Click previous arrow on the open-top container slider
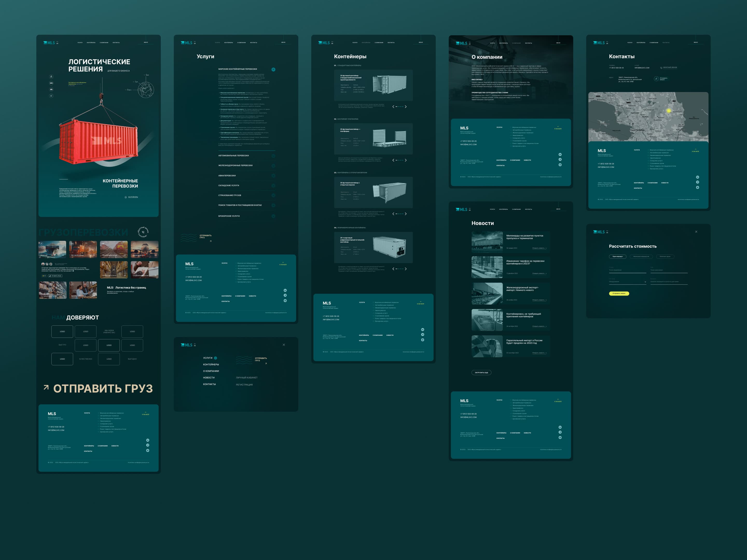This screenshot has height=560, width=747. click(393, 214)
